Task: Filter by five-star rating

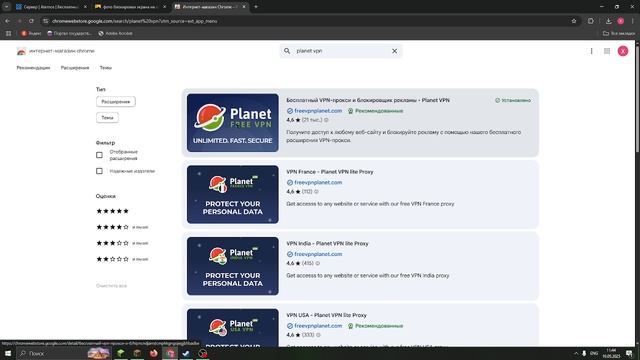Action: click(x=112, y=211)
